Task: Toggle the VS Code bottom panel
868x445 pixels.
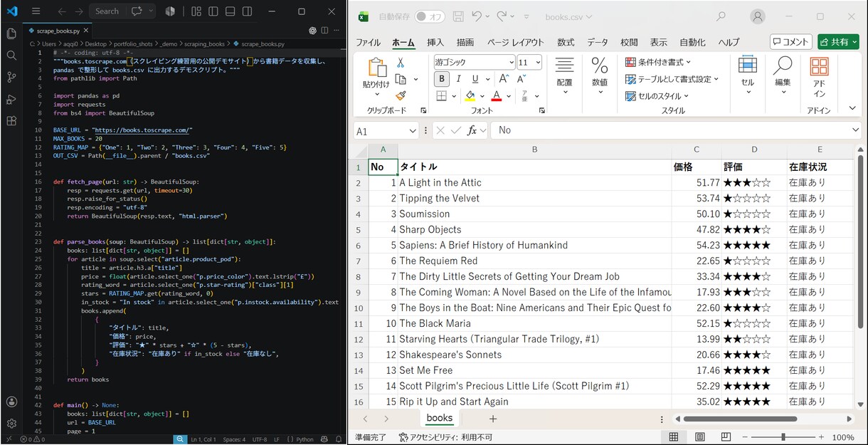Action: (x=230, y=11)
